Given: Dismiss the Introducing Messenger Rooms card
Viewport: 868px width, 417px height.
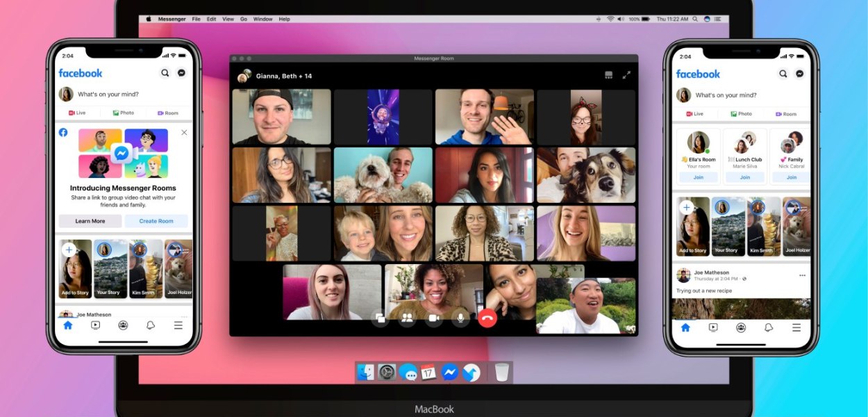Looking at the screenshot, I should pyautogui.click(x=184, y=132).
